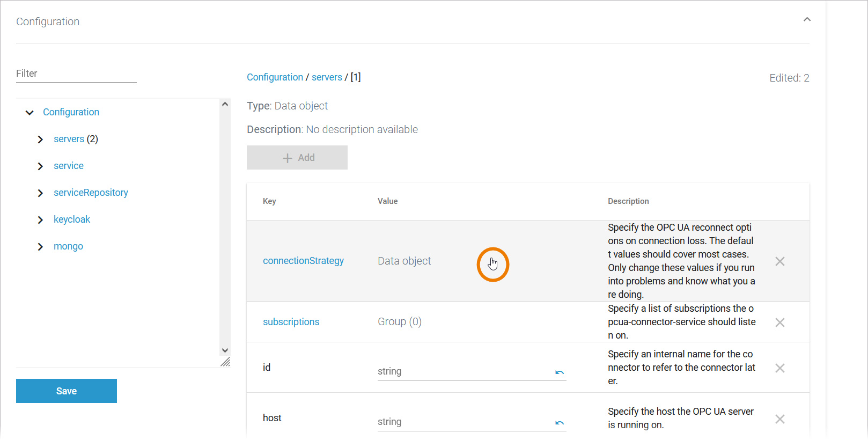Reset the id field value

pyautogui.click(x=560, y=372)
